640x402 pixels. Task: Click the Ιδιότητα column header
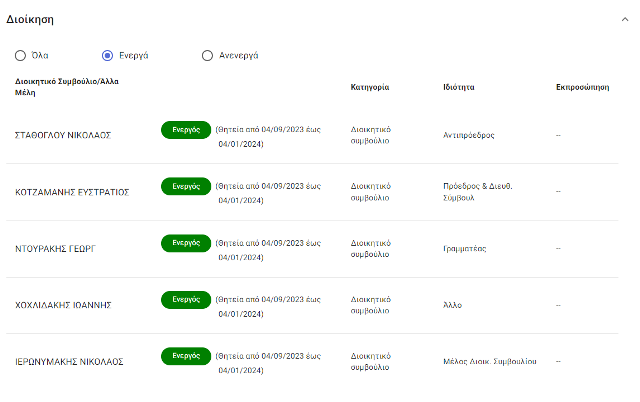[x=459, y=87]
